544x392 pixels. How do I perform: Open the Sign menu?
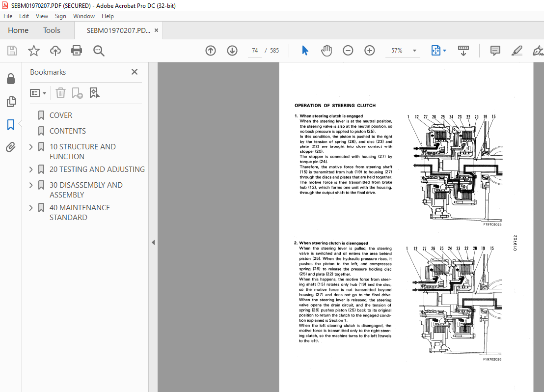pyautogui.click(x=60, y=16)
